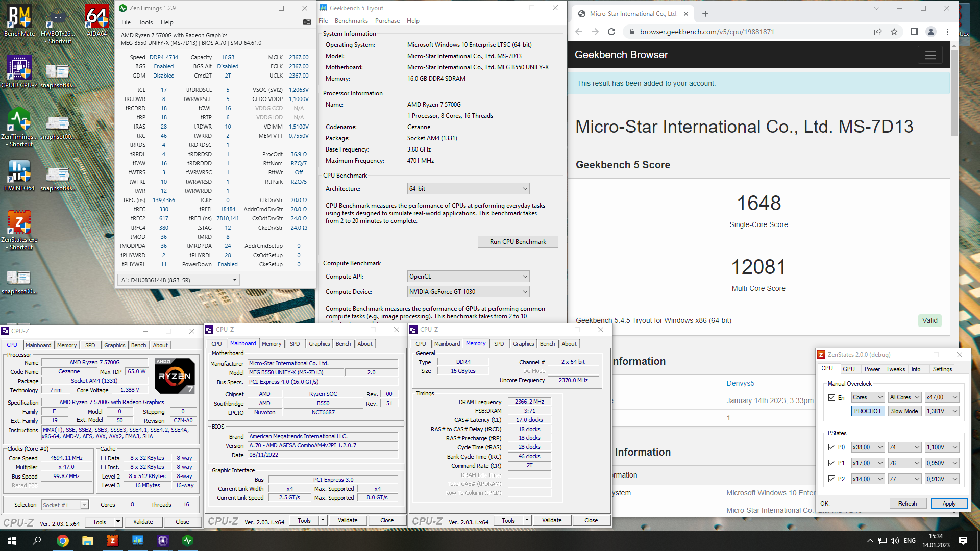Switch to the Tweaks tab in ZenStates
The height and width of the screenshot is (551, 980).
(895, 369)
